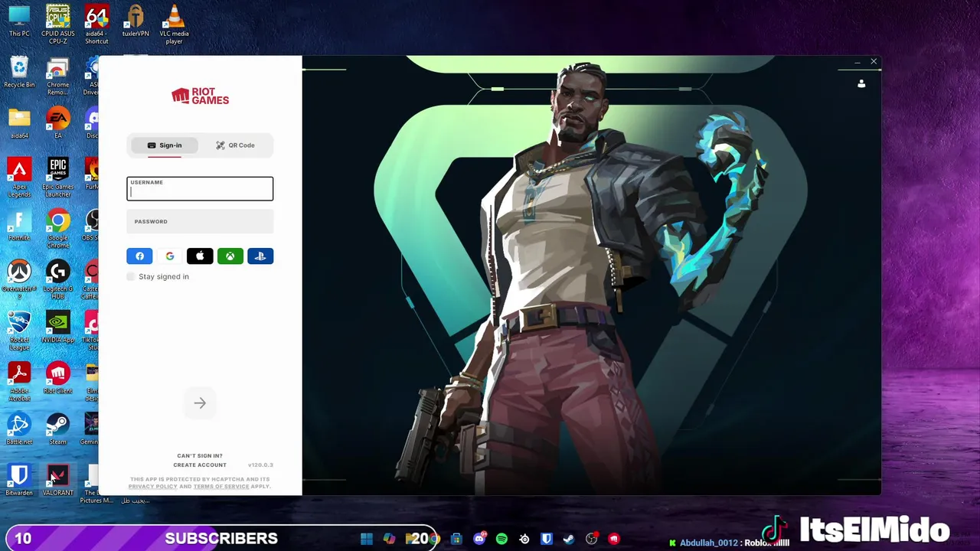Select Google Chrome desktop icon
Image resolution: width=980 pixels, height=551 pixels.
(x=58, y=229)
